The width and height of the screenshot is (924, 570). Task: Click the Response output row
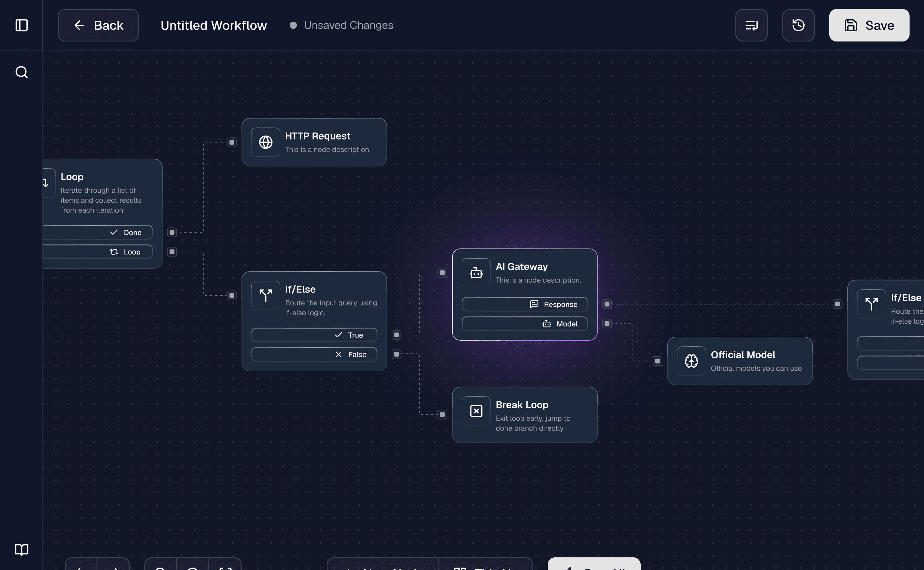525,304
